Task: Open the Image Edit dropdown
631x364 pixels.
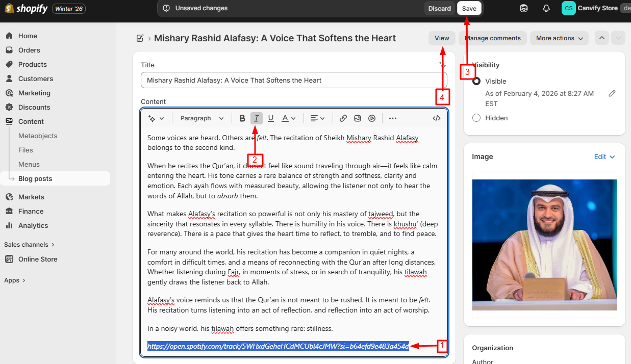Action: coord(604,157)
